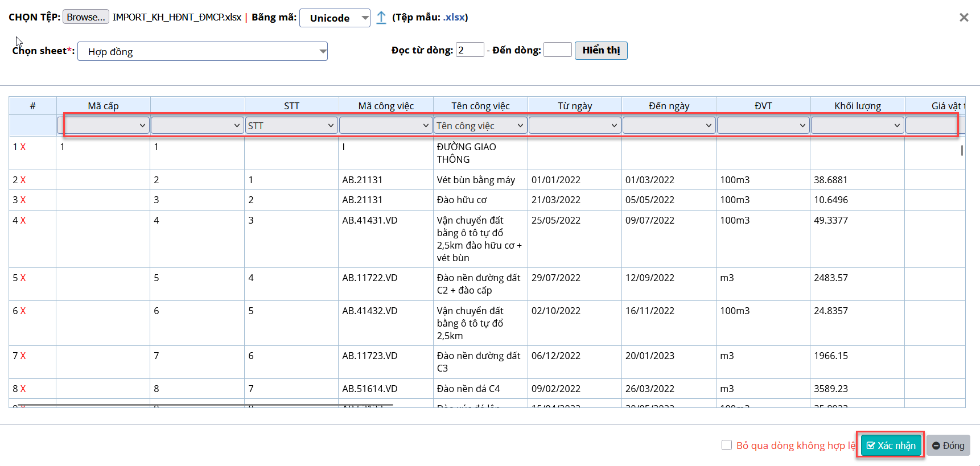Delete row 4 using red X
The image size is (980, 466).
23,220
